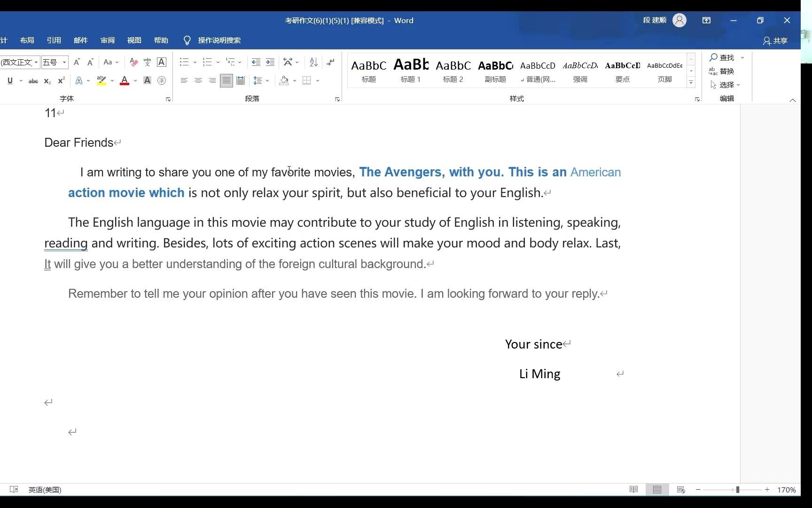Viewport: 812px width, 508px height.
Task: Toggle show/hide paragraph marks
Action: point(331,62)
